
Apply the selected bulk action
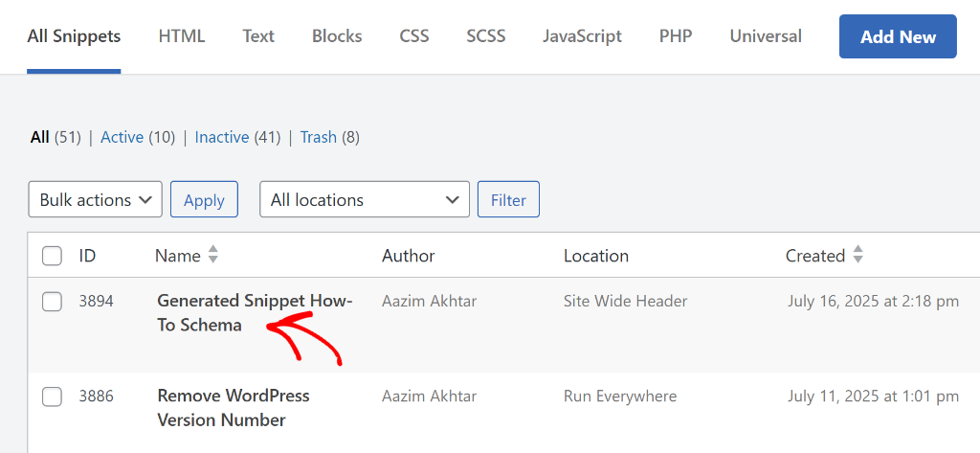coord(204,199)
